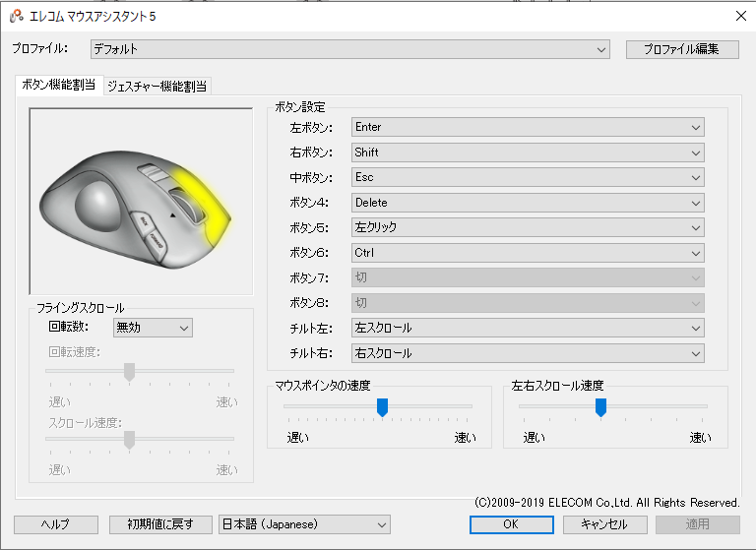Click the ELECOM copyright text
Image resolution: width=756 pixels, height=550 pixels.
pyautogui.click(x=607, y=503)
